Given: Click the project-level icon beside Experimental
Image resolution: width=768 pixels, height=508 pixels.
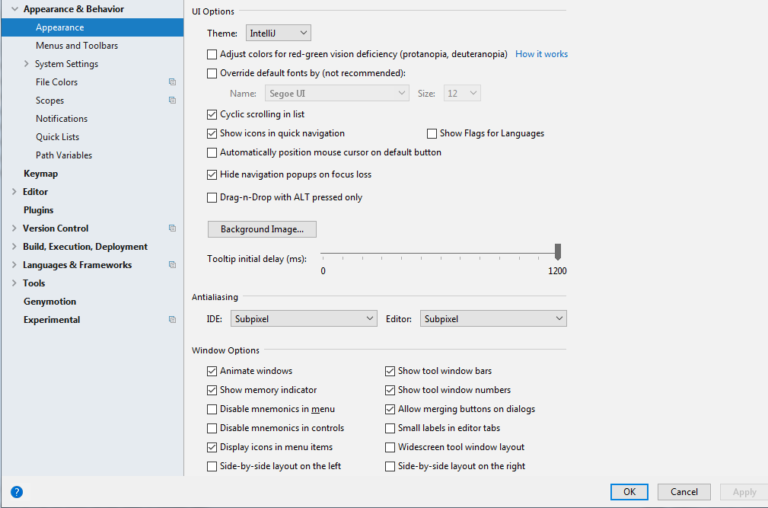Looking at the screenshot, I should (x=172, y=320).
